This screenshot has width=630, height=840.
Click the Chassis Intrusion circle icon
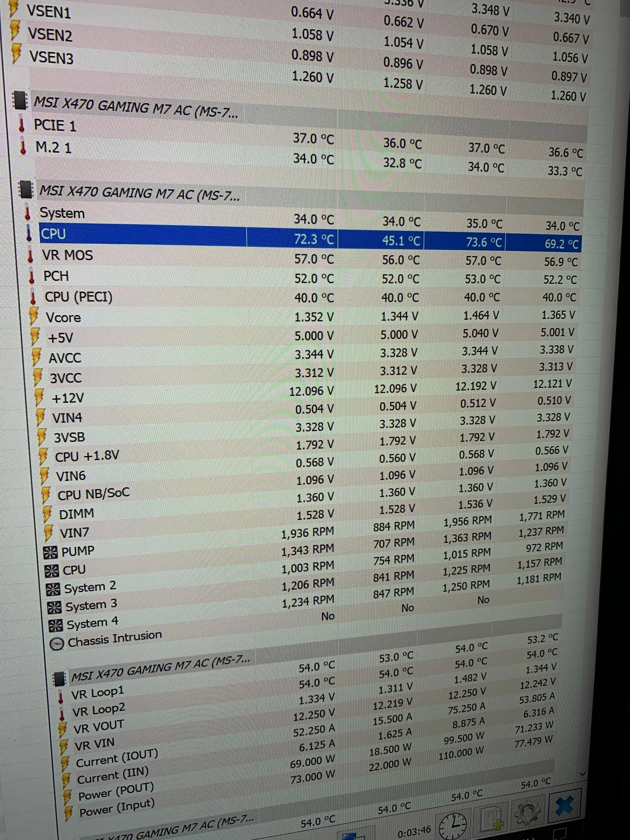click(57, 644)
